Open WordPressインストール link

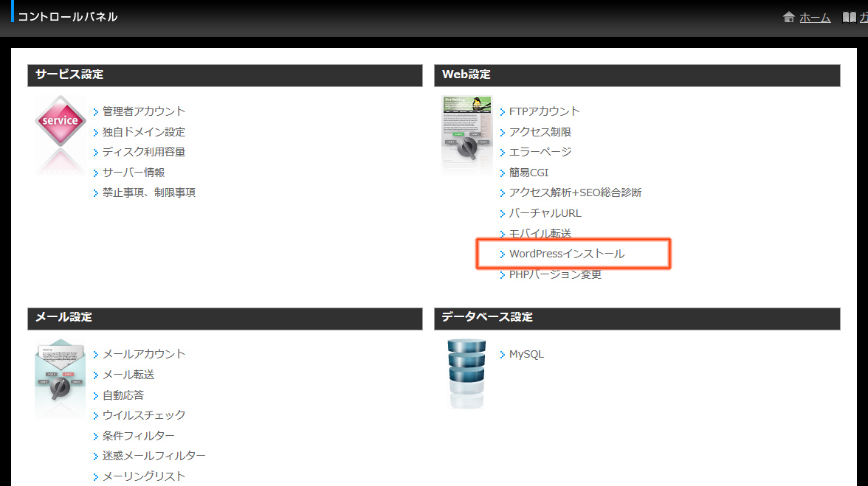click(567, 254)
